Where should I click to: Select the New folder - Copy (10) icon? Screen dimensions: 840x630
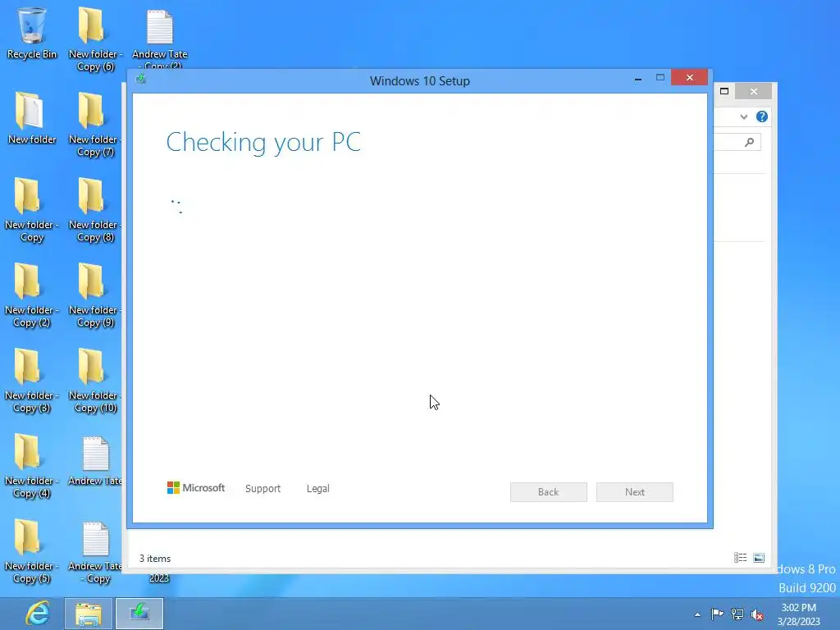94,381
